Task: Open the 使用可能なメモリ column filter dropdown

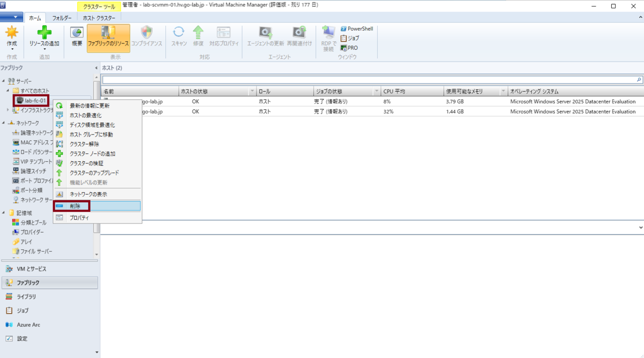Action: [x=503, y=92]
